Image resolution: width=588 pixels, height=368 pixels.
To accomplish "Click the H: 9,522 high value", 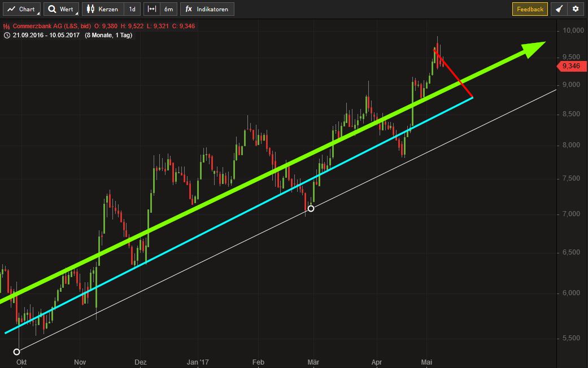I will [132, 26].
